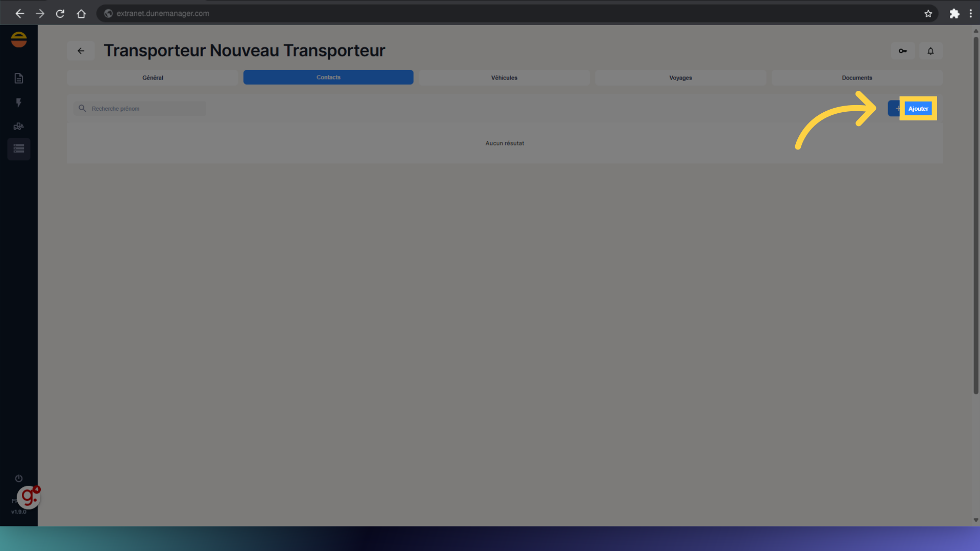Open the Voyages tab
The image size is (980, 551).
(x=680, y=78)
